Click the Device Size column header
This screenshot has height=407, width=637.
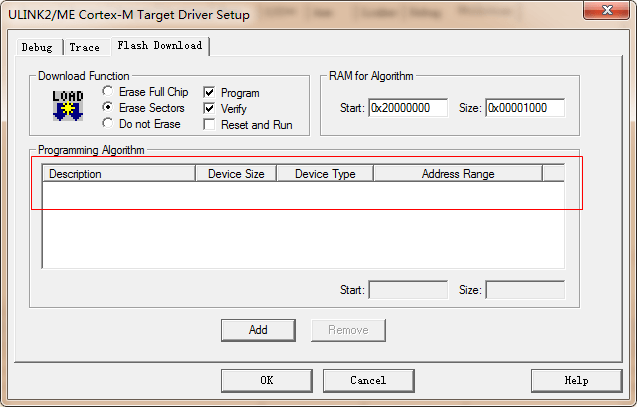[236, 174]
